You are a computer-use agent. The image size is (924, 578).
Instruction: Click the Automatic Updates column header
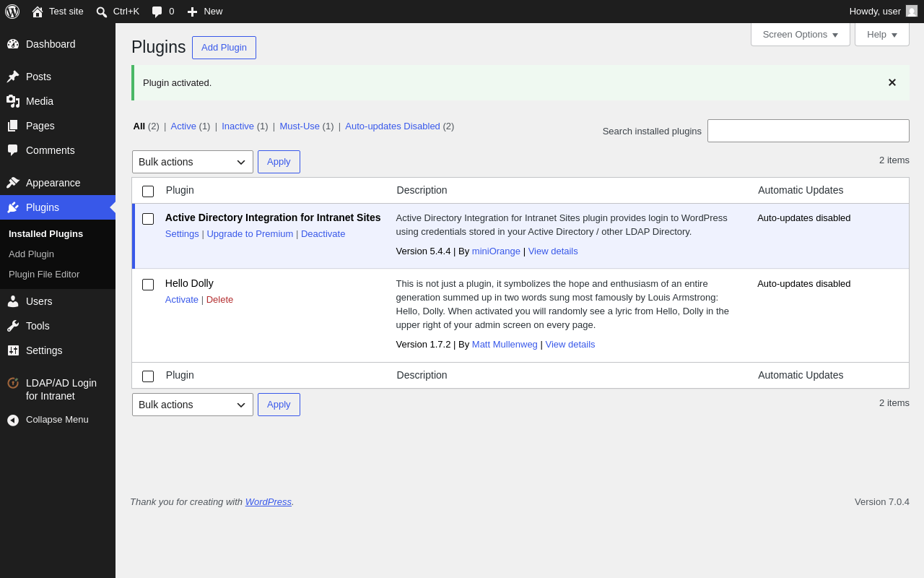801,191
